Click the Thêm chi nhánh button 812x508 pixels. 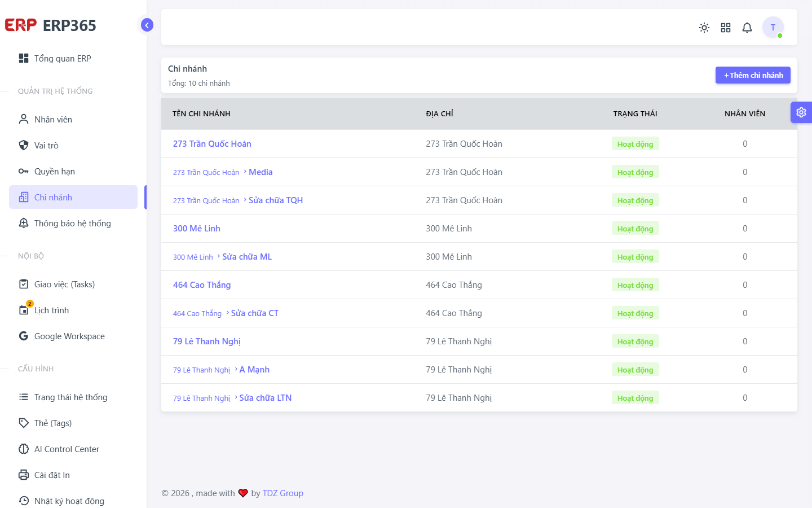(753, 75)
